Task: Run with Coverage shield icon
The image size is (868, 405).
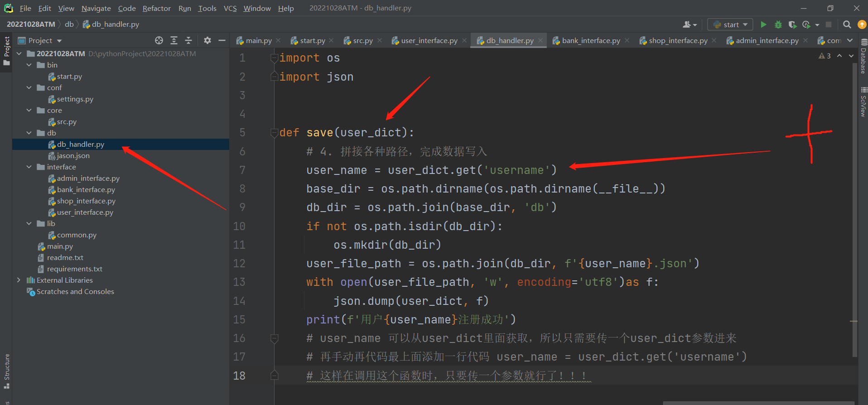Action: (x=792, y=24)
